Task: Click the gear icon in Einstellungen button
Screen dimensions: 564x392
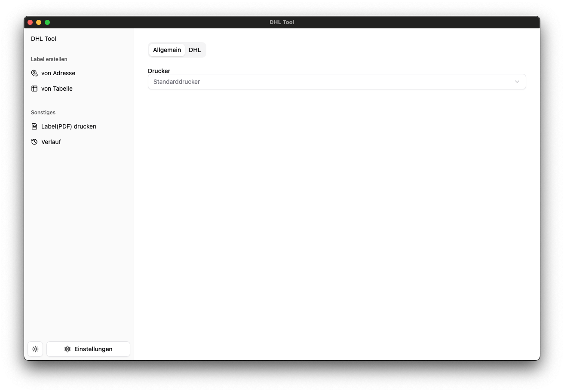Action: [x=67, y=349]
